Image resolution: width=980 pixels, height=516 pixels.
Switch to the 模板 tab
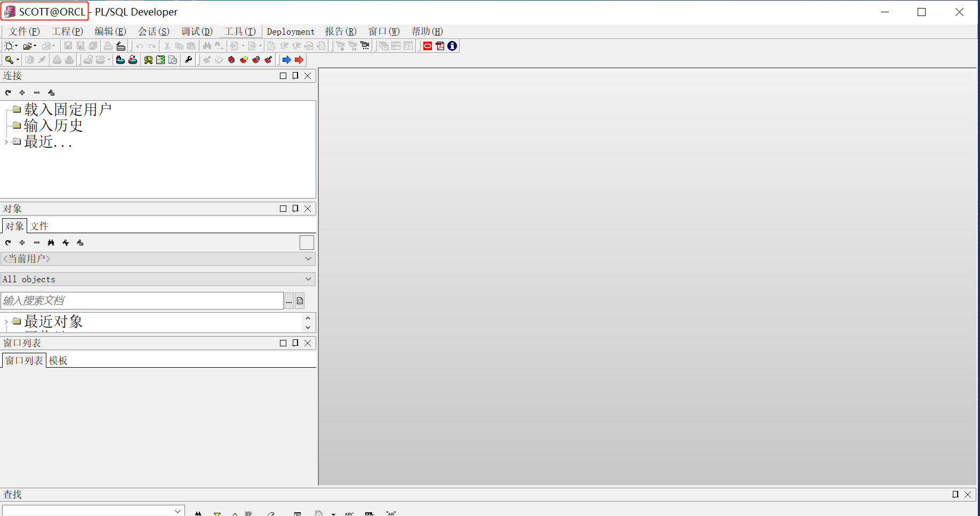[x=58, y=361]
